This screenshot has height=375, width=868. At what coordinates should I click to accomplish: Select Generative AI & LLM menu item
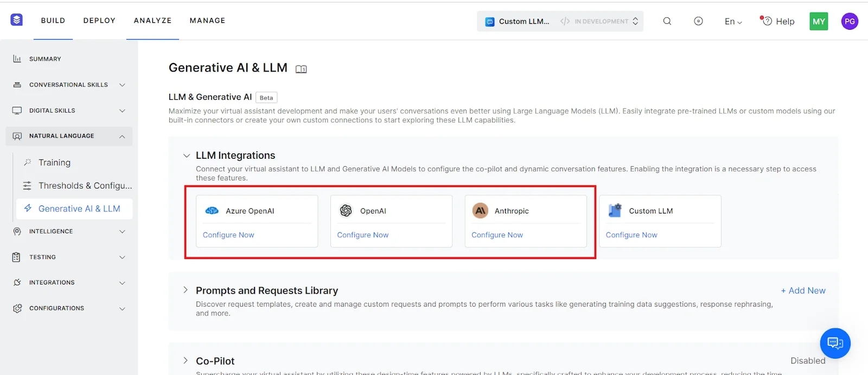tap(74, 209)
